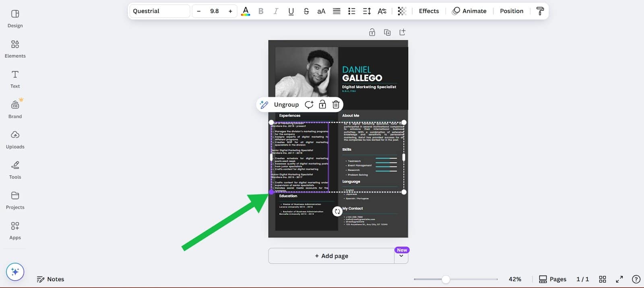Add a comment to selection
This screenshot has width=644, height=288.
[309, 105]
